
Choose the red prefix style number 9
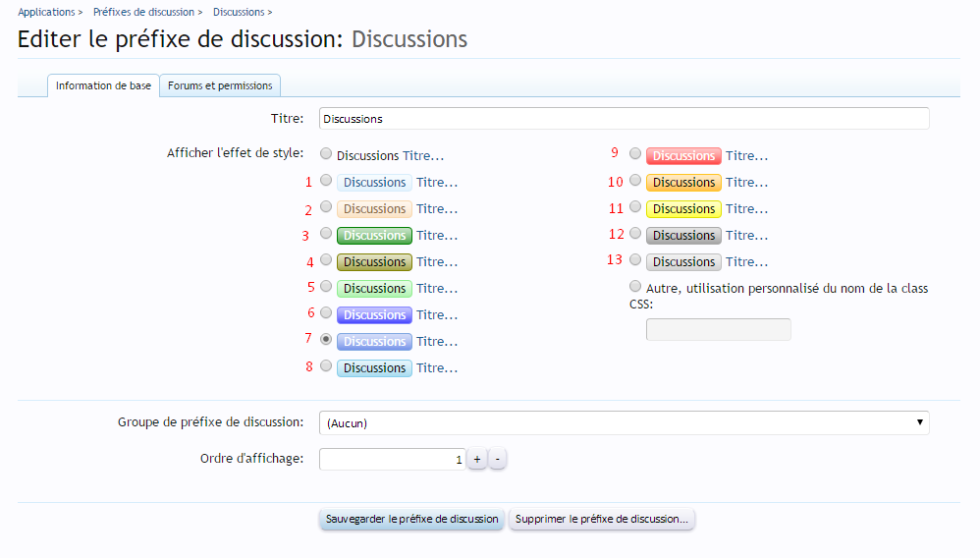[x=635, y=154]
